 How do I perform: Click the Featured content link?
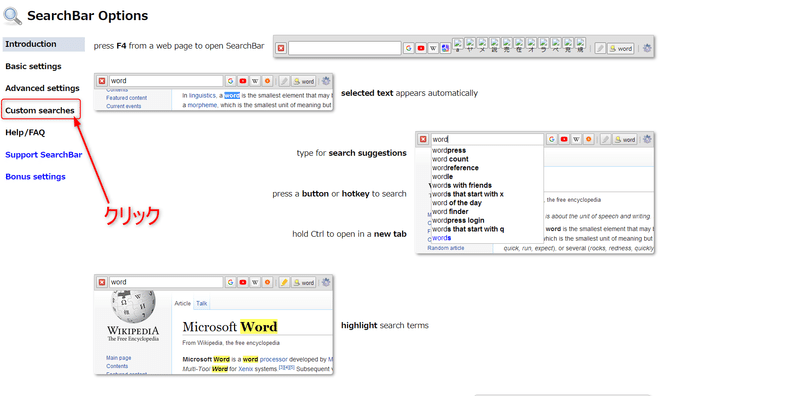[127, 97]
